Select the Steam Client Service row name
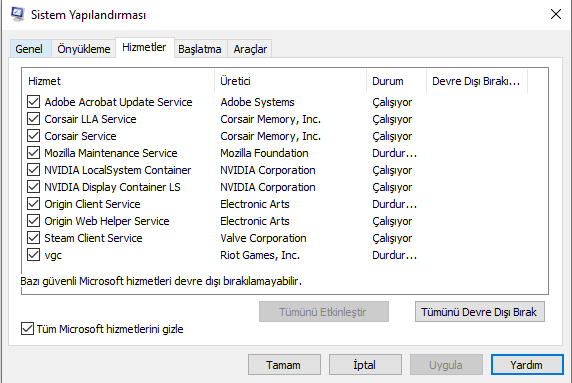The height and width of the screenshot is (383, 572). [93, 238]
